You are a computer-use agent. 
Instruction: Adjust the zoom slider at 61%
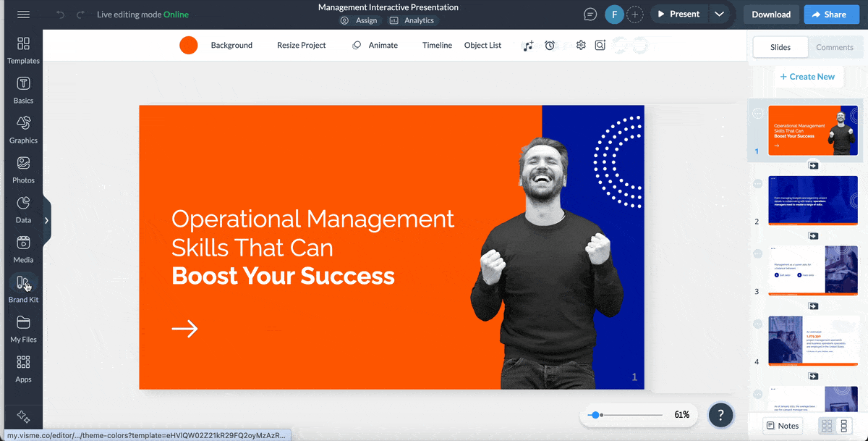(x=595, y=414)
